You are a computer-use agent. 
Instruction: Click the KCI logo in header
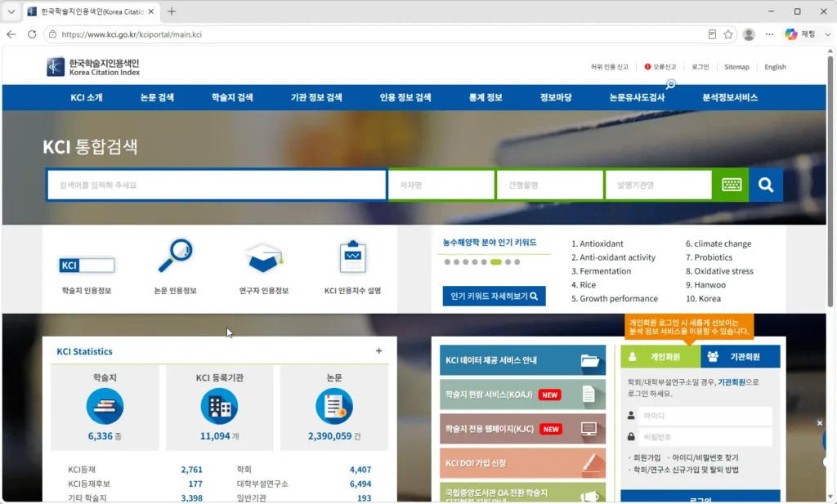[x=93, y=67]
